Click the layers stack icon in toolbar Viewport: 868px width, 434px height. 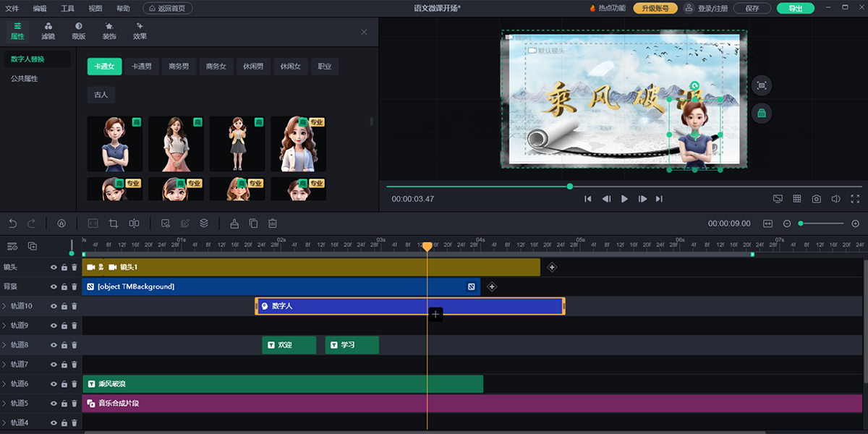point(204,224)
